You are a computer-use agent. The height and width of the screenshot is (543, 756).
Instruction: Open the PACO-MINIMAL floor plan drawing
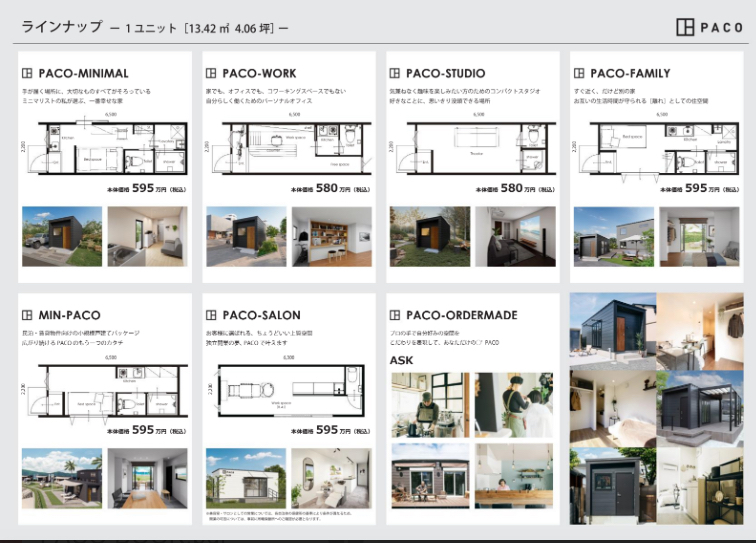(105, 145)
